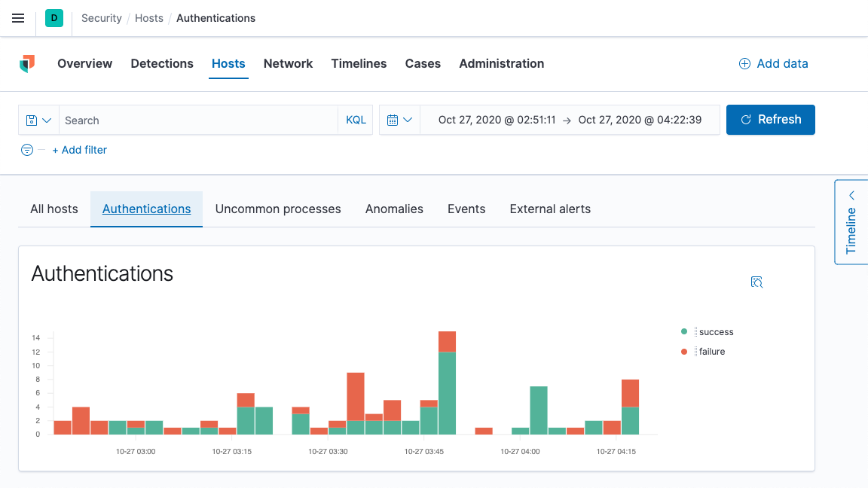Toggle the success series in legend
The height and width of the screenshot is (488, 868).
717,332
